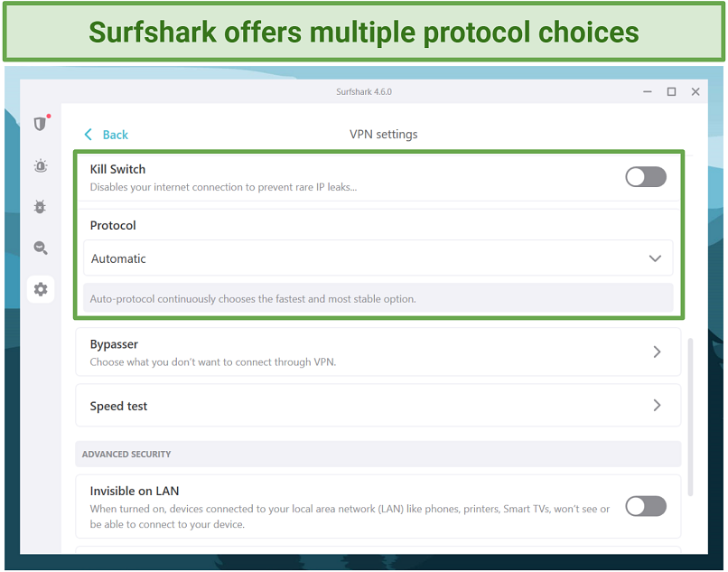The width and height of the screenshot is (728, 572).
Task: Open the Search magnifier sidebar icon
Action: point(40,248)
